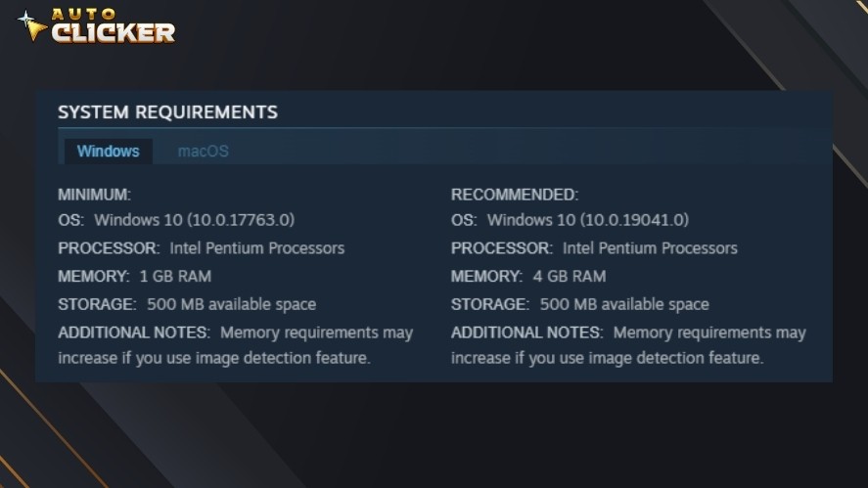Switch to the macOS tab
This screenshot has height=488, width=868.
[x=204, y=151]
